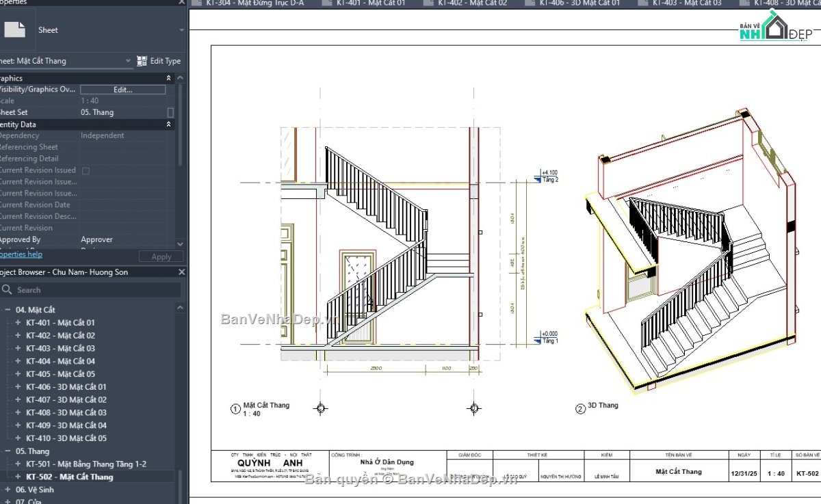
Task: Select KT-410 - 3D Mặt Cắt 05 in browser
Action: [x=66, y=438]
